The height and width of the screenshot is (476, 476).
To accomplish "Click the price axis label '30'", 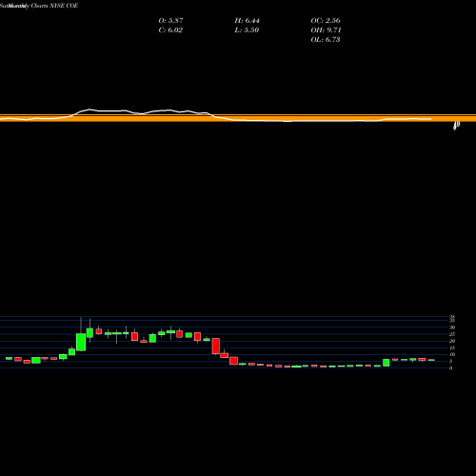I will click(x=452, y=327).
